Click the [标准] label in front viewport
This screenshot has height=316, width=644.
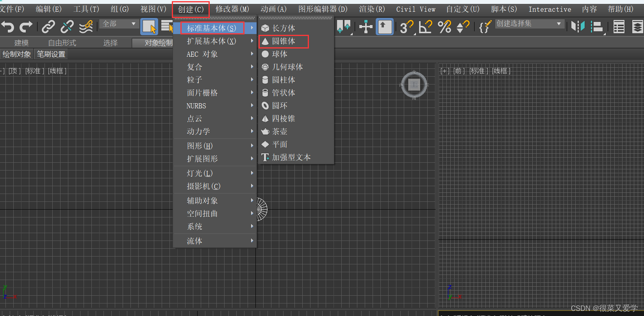tap(479, 71)
